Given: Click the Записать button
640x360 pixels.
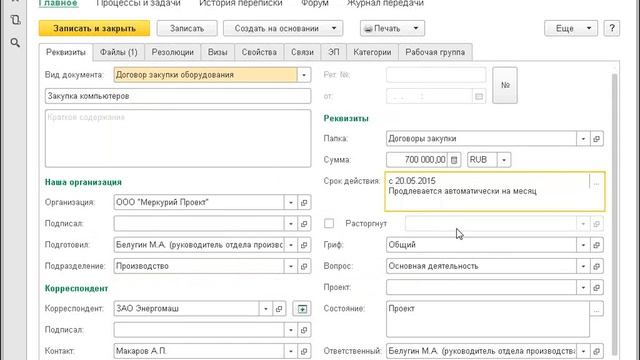Looking at the screenshot, I should 187,29.
